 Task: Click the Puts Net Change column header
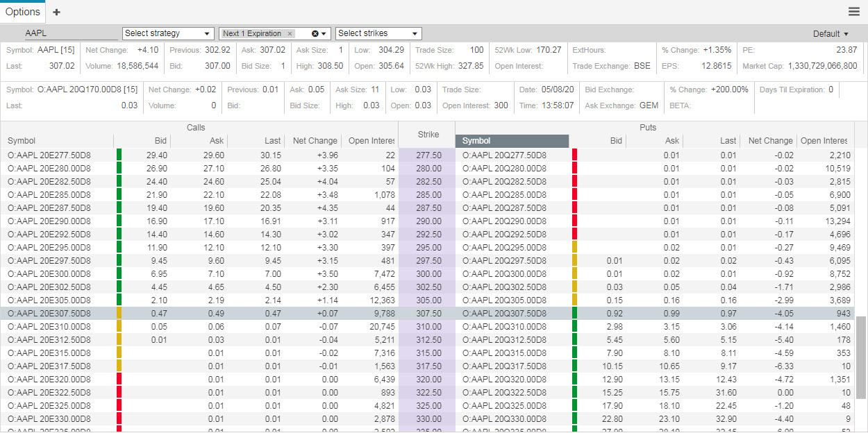pos(769,140)
